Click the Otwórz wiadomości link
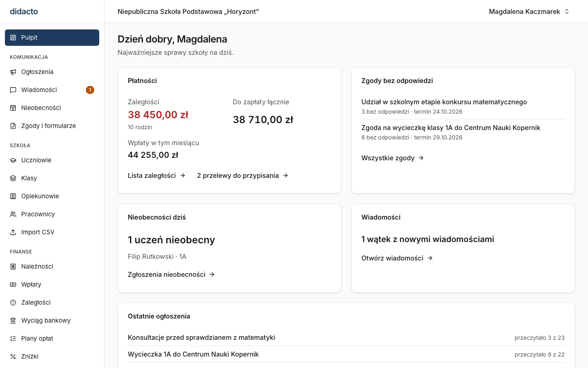The image size is (588, 368). point(397,258)
